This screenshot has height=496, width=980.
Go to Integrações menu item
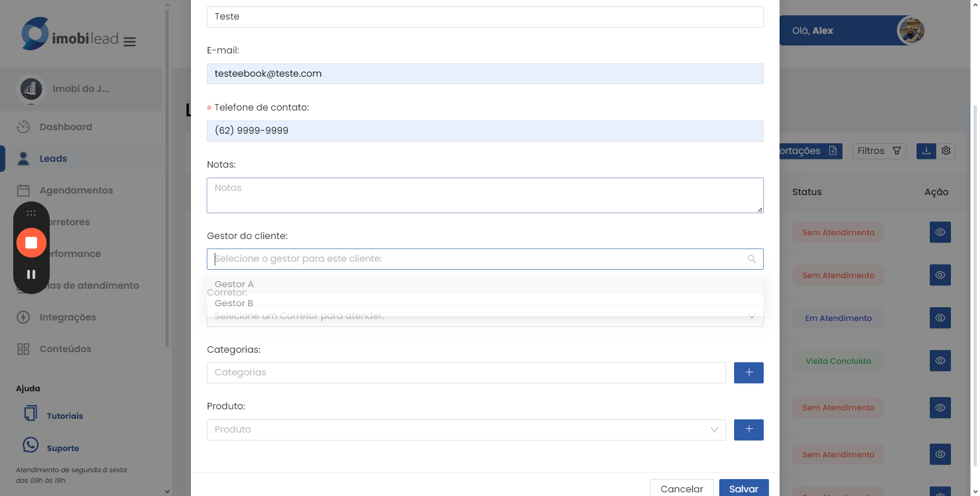[68, 317]
